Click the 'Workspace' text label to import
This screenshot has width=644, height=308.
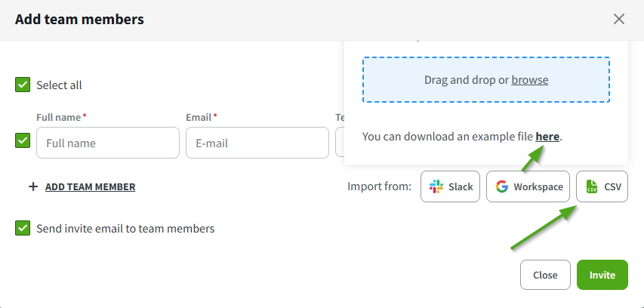pyautogui.click(x=538, y=186)
